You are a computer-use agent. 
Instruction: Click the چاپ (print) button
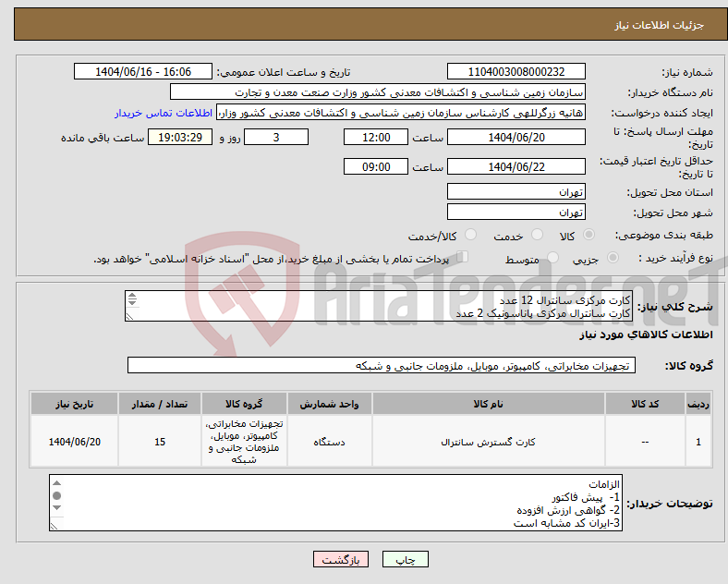point(405,559)
